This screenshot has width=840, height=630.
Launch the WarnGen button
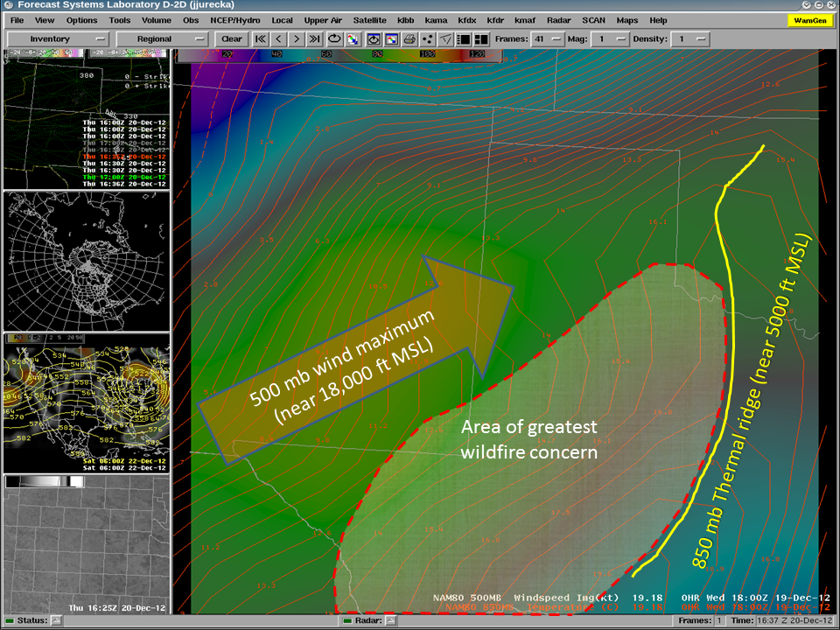coord(810,20)
